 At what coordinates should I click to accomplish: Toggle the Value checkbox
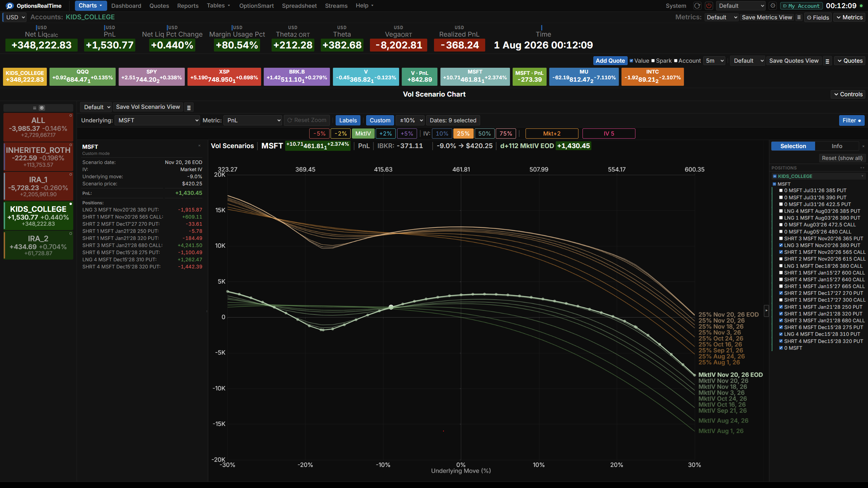pos(631,61)
